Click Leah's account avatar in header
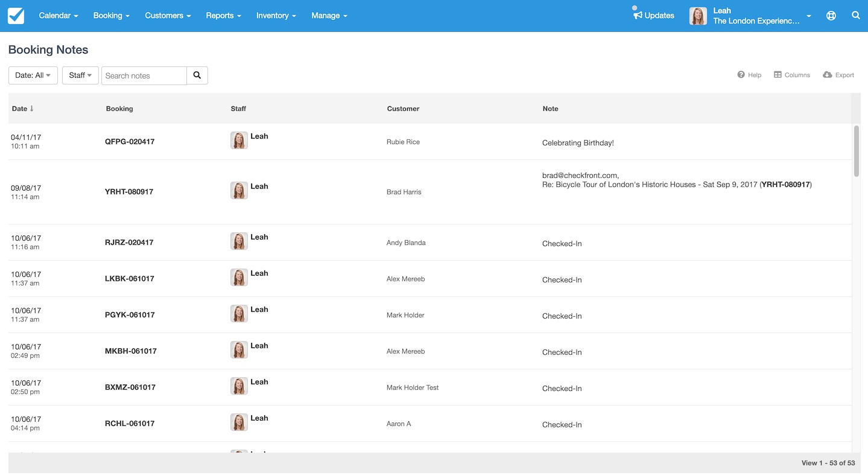 698,16
